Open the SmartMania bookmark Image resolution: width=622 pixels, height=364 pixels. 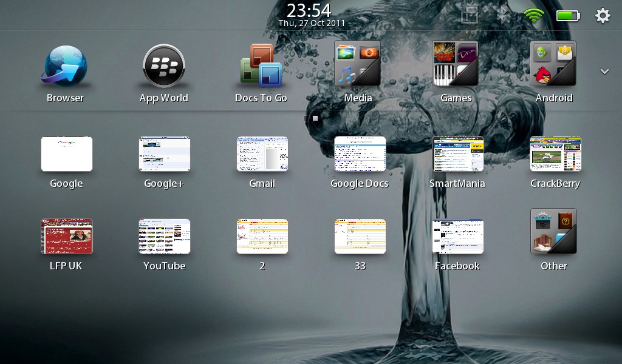point(458,153)
